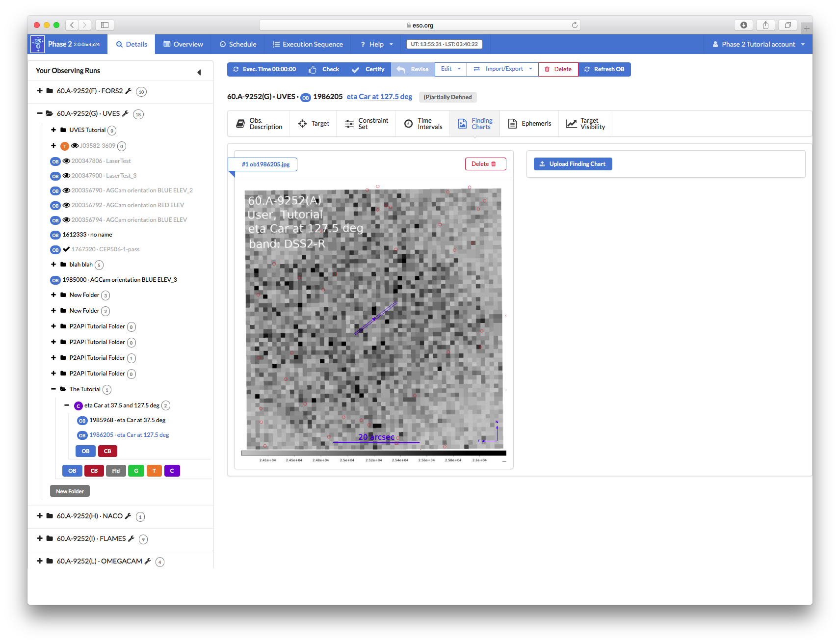This screenshot has height=644, width=840.
Task: Open the Target Visibility tab
Action: [586, 124]
